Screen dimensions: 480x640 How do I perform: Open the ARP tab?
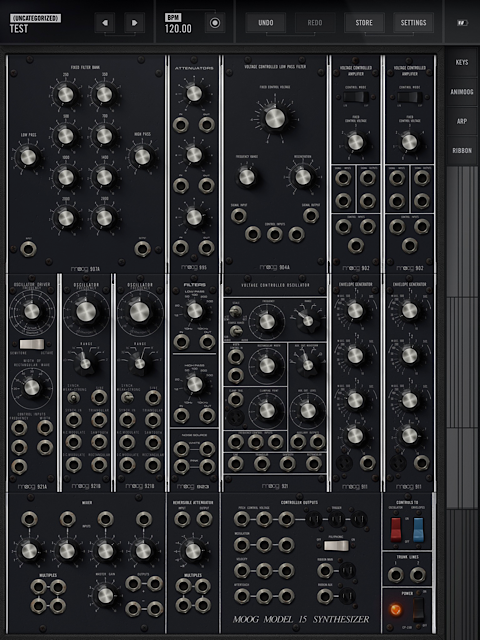point(462,121)
